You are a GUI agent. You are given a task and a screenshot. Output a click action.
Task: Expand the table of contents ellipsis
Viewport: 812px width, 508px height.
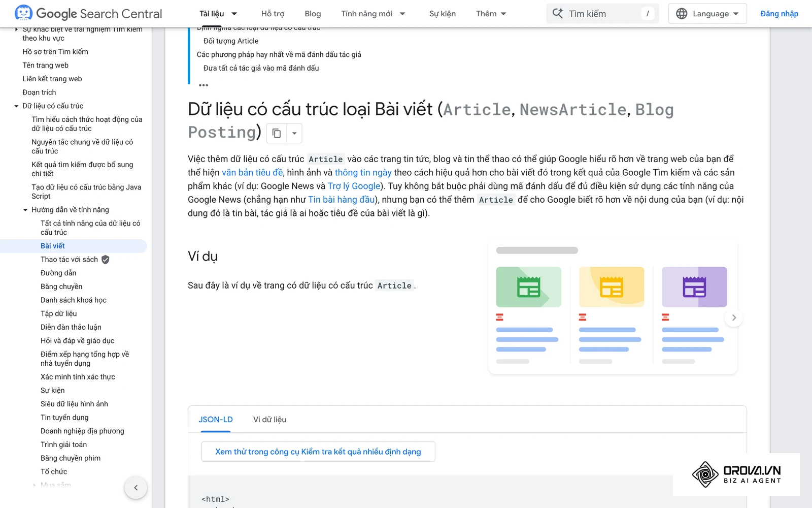204,85
